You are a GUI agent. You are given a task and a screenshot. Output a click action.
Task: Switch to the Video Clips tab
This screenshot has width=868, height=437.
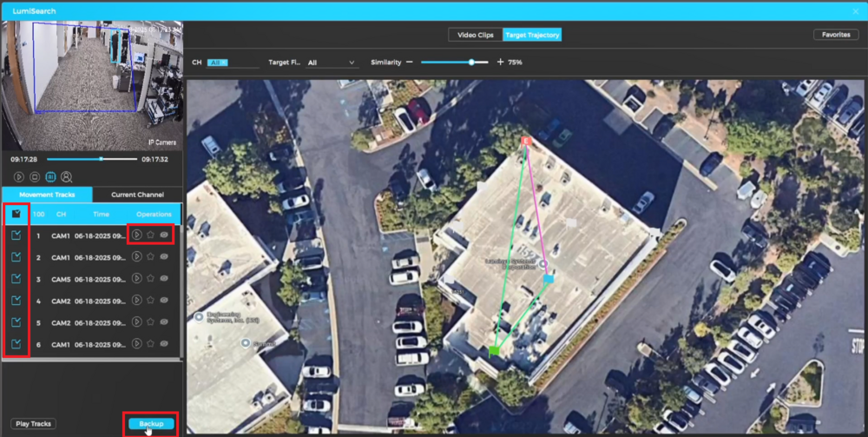[475, 35]
